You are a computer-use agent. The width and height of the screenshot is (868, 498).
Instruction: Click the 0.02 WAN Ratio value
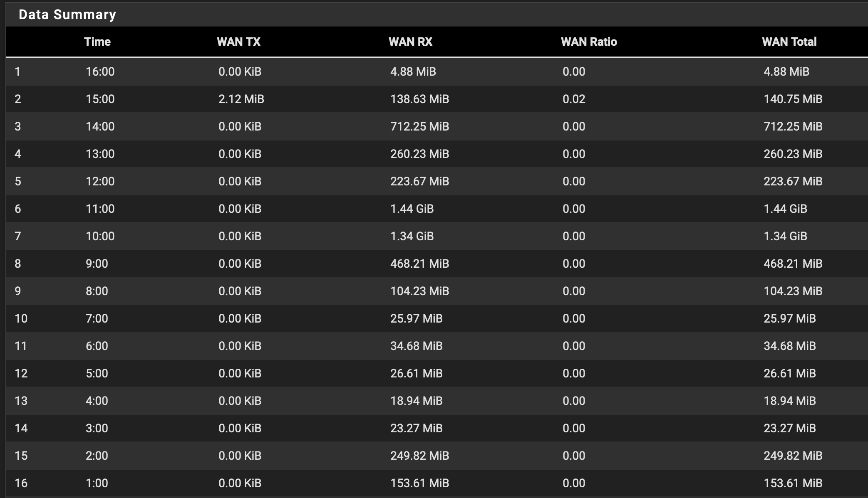pyautogui.click(x=574, y=99)
